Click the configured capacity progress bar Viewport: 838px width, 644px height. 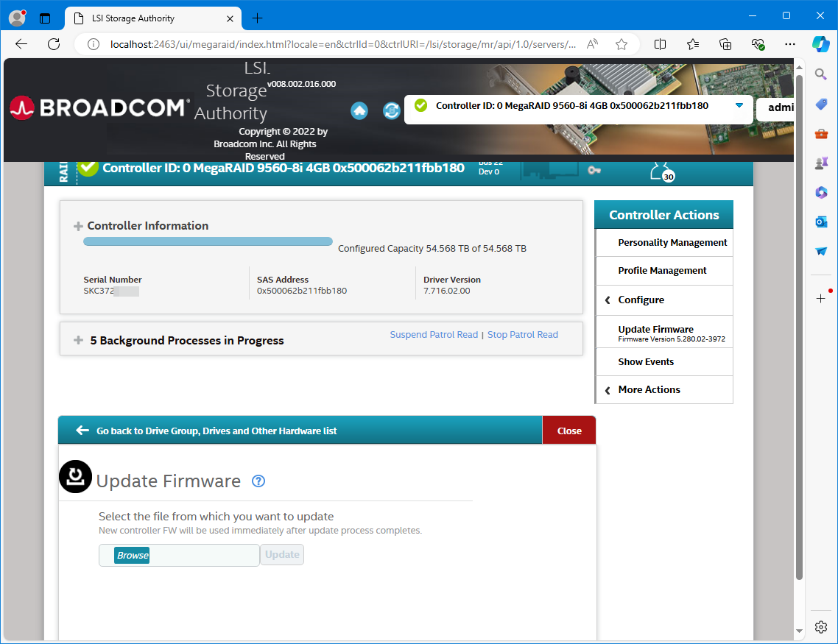(208, 241)
